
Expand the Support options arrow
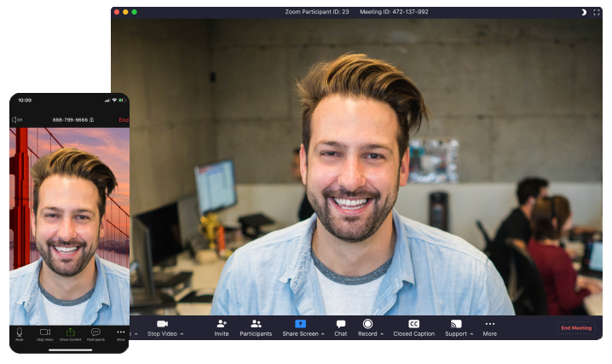click(471, 334)
